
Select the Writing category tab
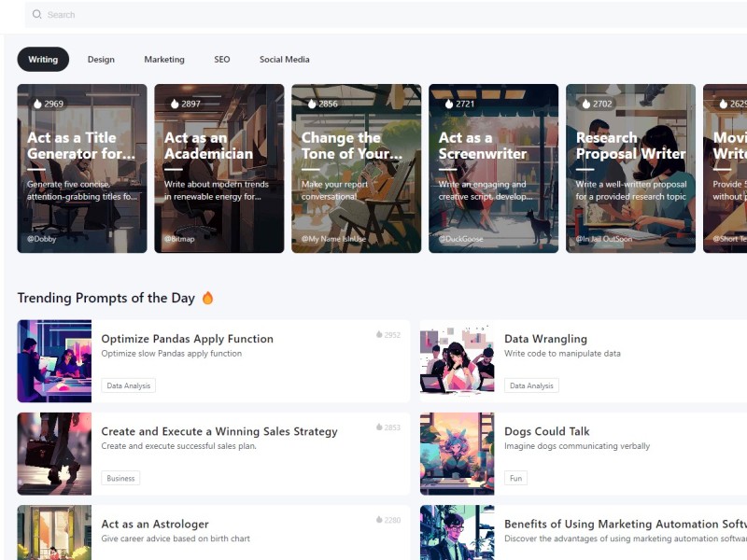43,59
